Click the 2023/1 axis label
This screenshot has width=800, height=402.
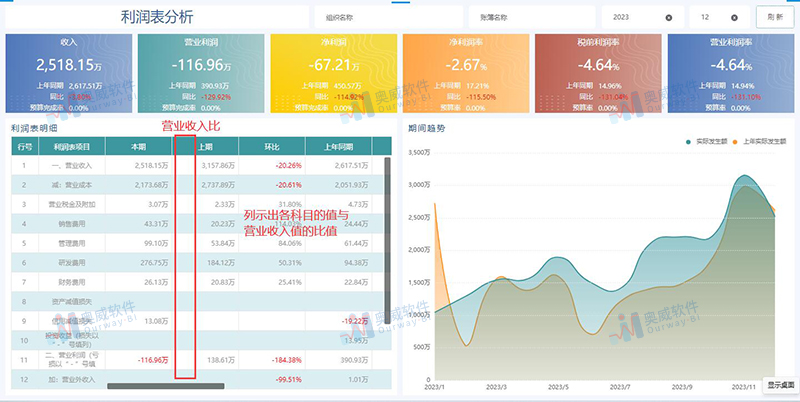point(434,387)
